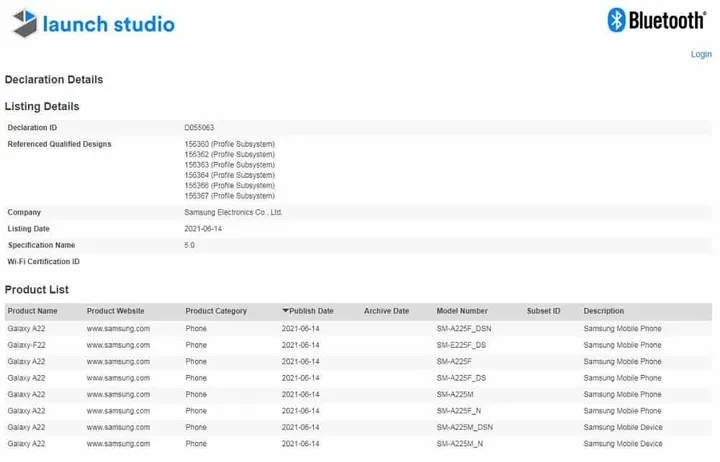Click www.samsung.com in the first row
720x462 pixels.
(x=118, y=328)
